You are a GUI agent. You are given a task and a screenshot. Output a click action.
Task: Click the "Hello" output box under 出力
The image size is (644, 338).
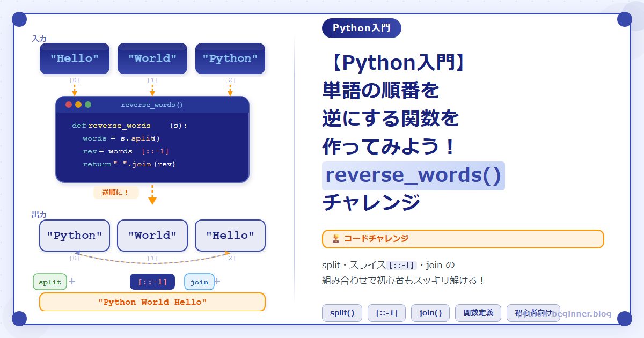(x=230, y=236)
